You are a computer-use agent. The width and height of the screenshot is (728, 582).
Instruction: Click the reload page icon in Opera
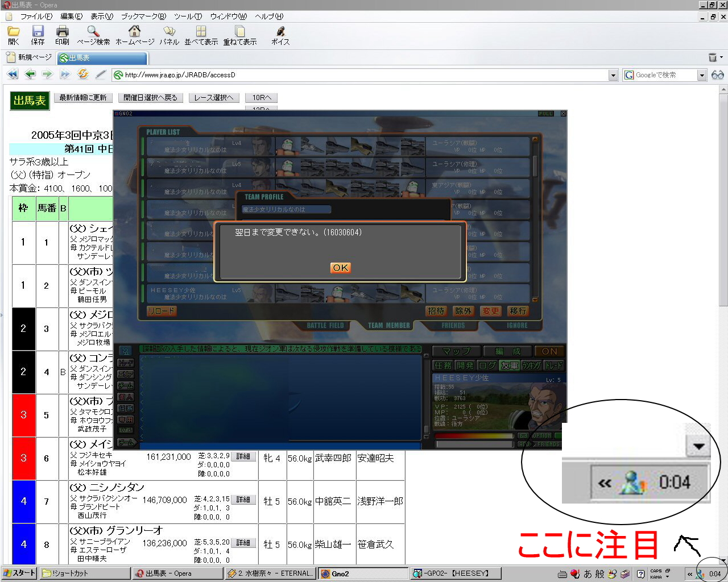pos(83,74)
